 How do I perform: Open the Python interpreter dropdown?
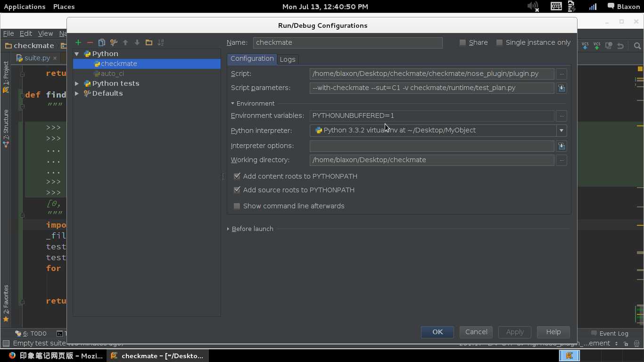coord(561,131)
